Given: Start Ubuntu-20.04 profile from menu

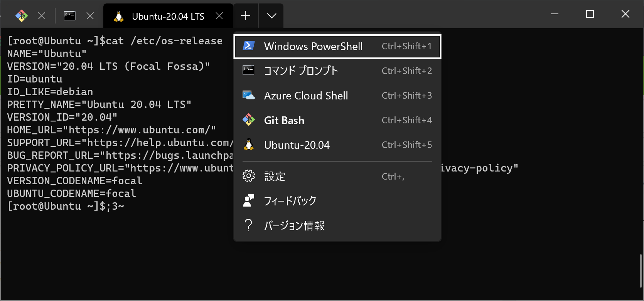Looking at the screenshot, I should click(337, 145).
